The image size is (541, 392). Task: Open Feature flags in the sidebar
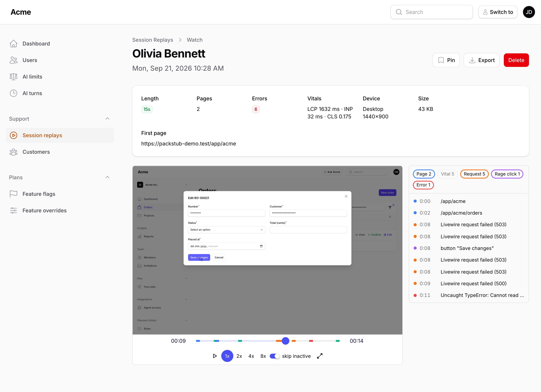click(x=60, y=194)
